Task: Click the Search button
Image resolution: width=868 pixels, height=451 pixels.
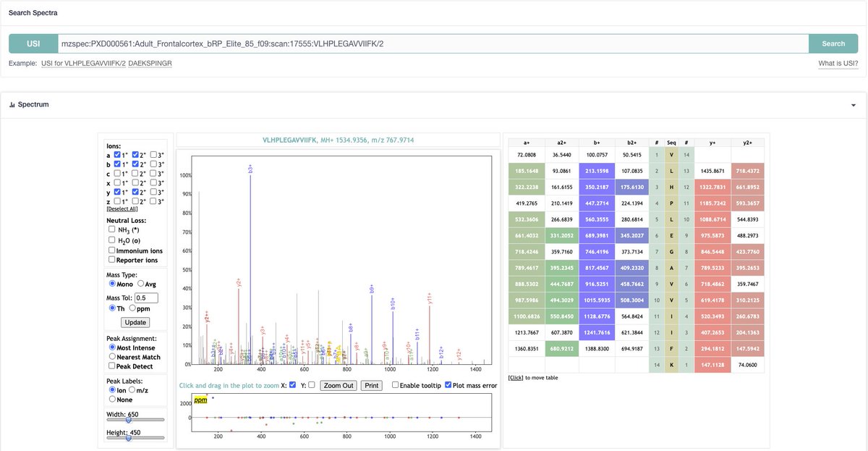Action: [833, 43]
